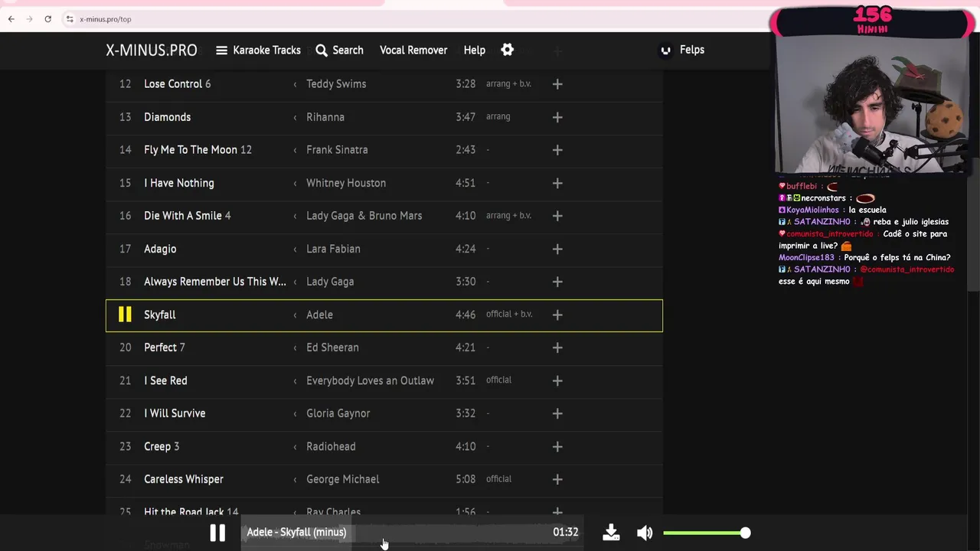Click browser forward arrow
The width and height of the screenshot is (980, 551).
click(x=30, y=19)
